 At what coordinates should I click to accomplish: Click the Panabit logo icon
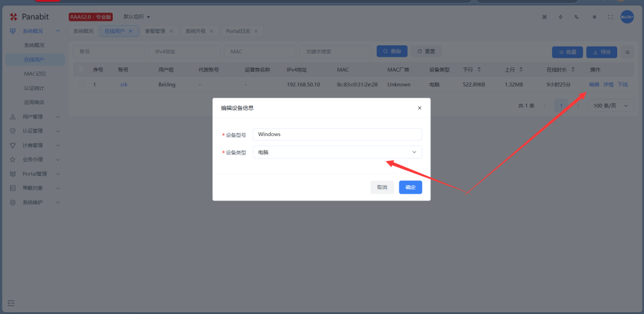click(x=13, y=17)
